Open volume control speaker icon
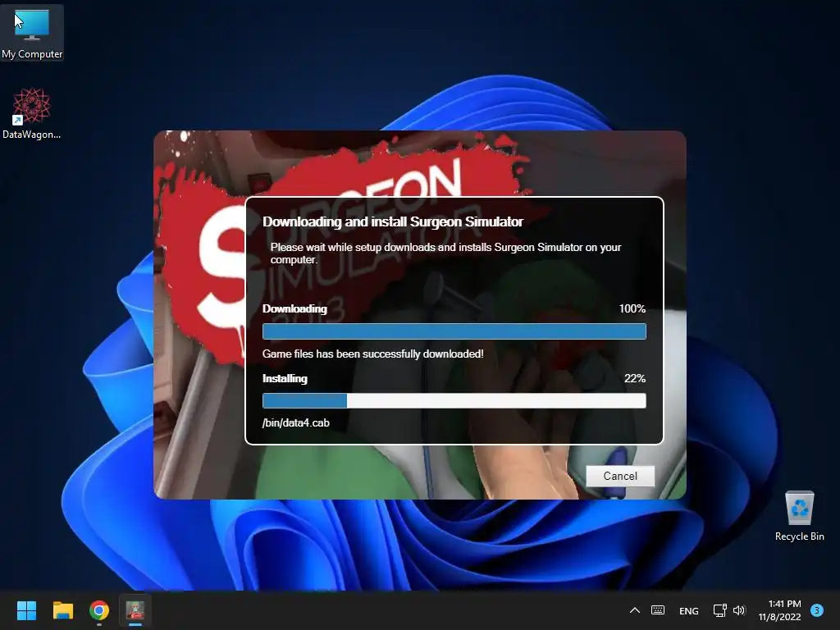Viewport: 840px width, 630px height. [739, 610]
